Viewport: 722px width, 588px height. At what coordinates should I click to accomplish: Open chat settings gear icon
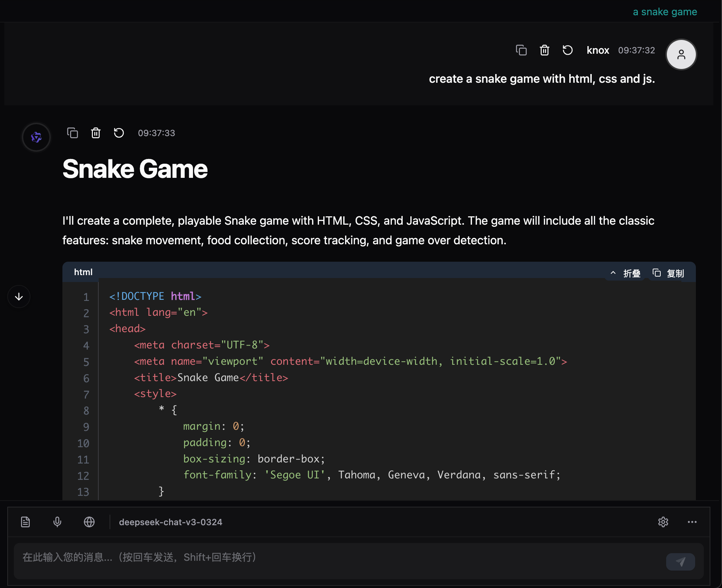[663, 522]
